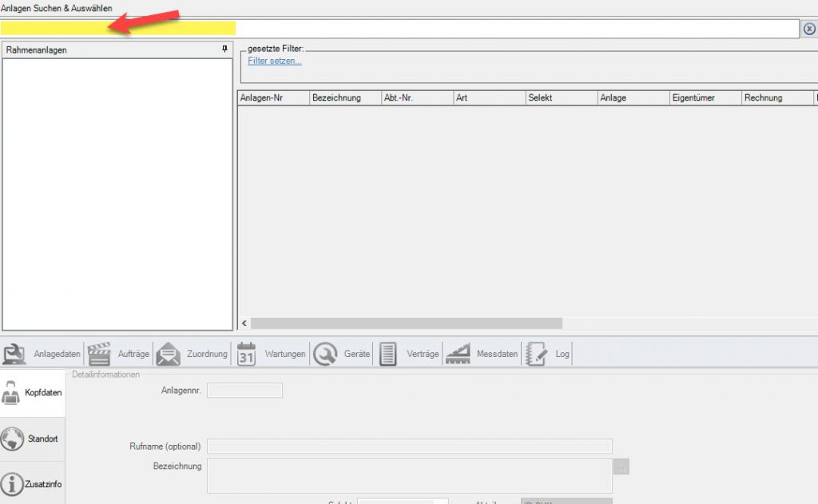
Task: Click the Rahmenanlagen panel header
Action: [117, 50]
